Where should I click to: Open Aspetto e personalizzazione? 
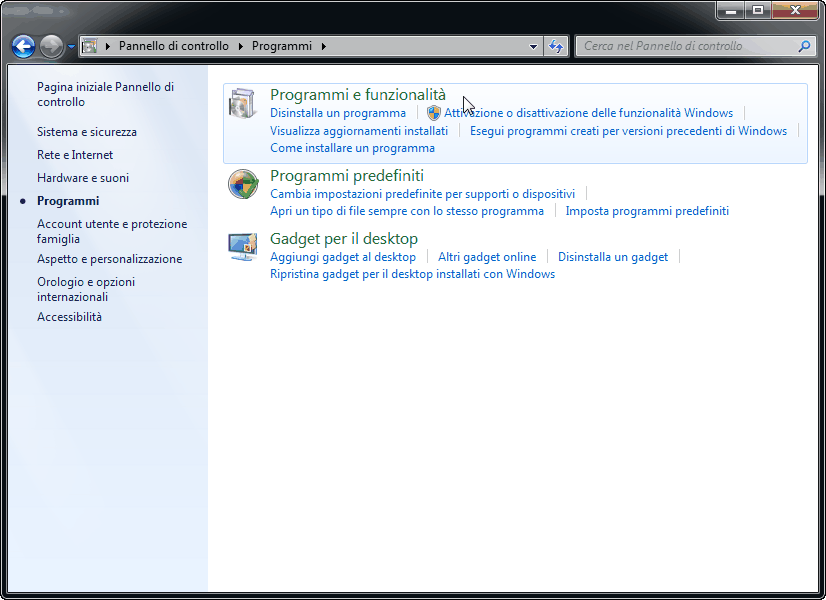[110, 259]
